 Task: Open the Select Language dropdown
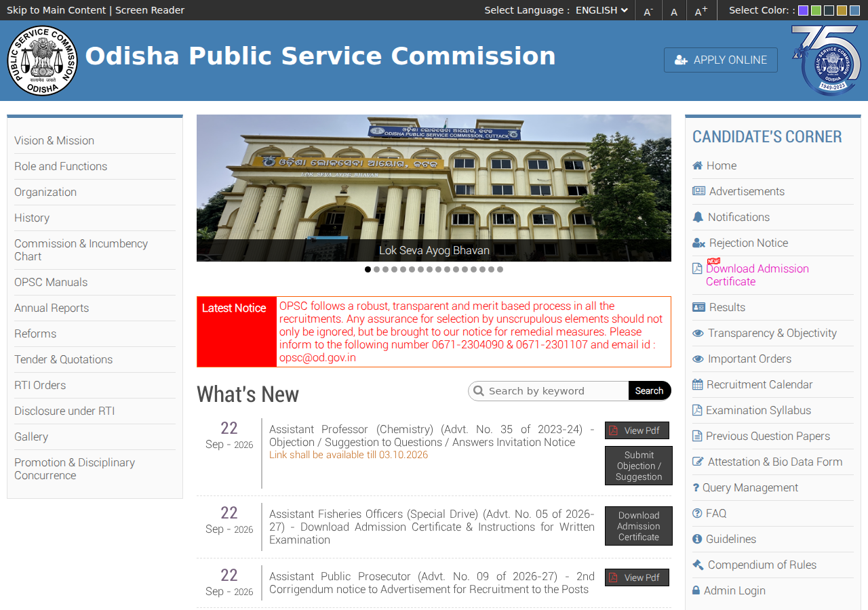click(x=601, y=10)
